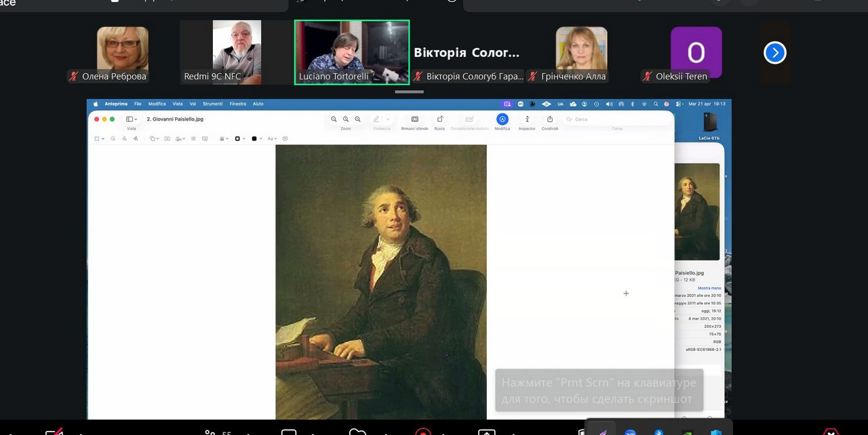
Task: Click the actual size zoom icon
Action: tap(346, 119)
